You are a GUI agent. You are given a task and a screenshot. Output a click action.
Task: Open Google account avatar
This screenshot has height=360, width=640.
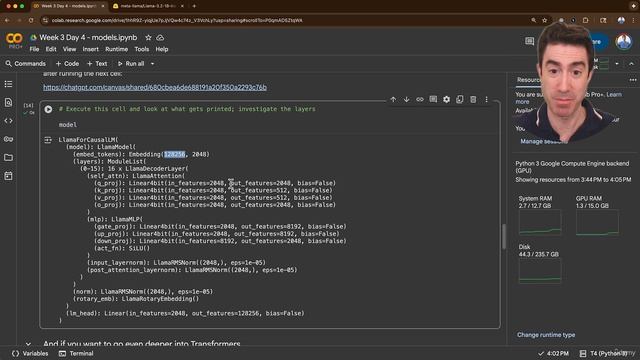pos(624,42)
